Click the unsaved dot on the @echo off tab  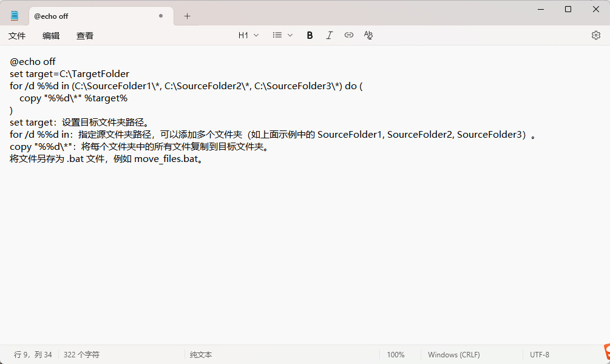tap(161, 16)
